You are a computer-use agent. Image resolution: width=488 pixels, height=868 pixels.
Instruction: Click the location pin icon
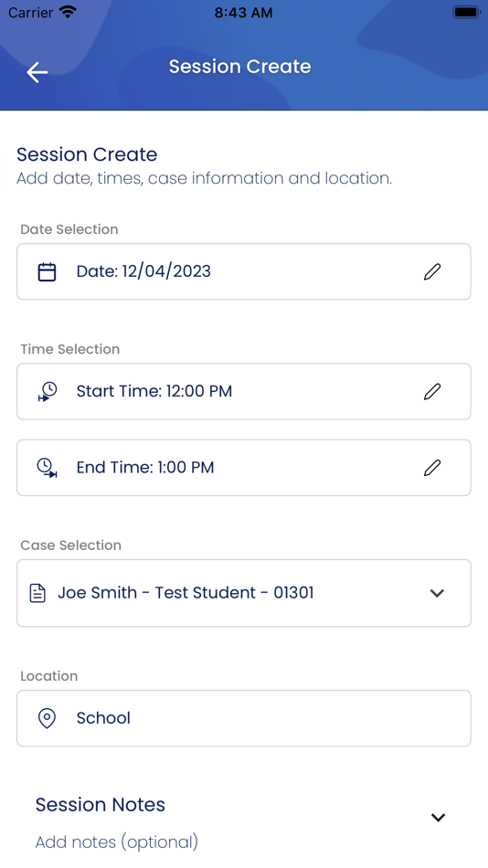pyautogui.click(x=47, y=718)
